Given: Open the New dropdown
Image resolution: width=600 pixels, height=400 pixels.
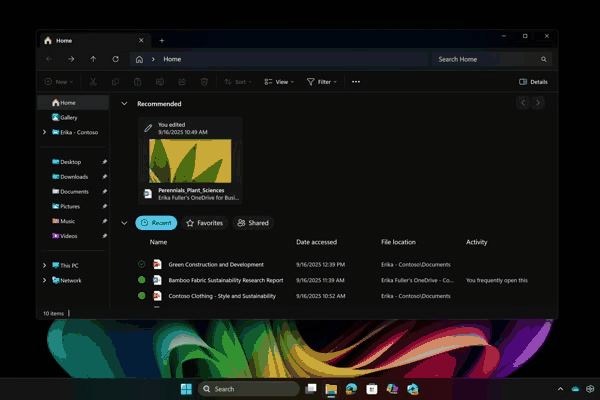Looking at the screenshot, I should (x=59, y=82).
